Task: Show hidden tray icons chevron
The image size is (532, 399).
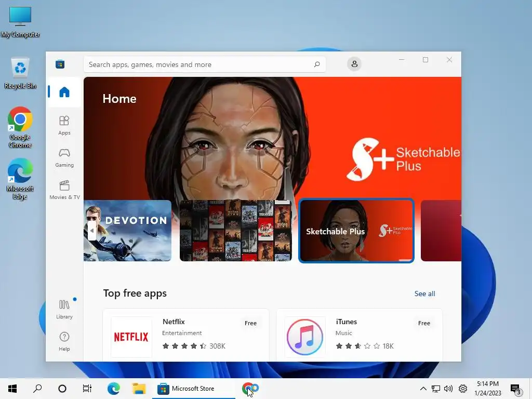Action: pyautogui.click(x=423, y=389)
